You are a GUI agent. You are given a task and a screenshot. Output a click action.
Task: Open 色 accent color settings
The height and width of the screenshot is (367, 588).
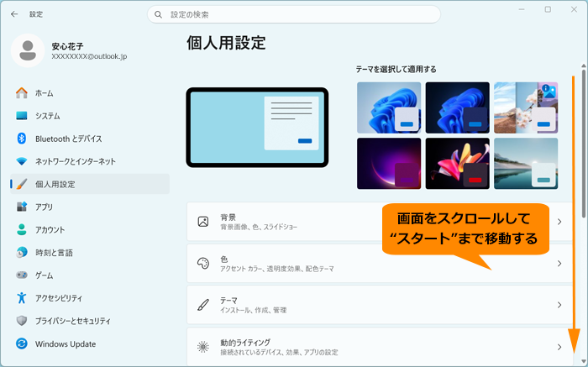(x=380, y=264)
